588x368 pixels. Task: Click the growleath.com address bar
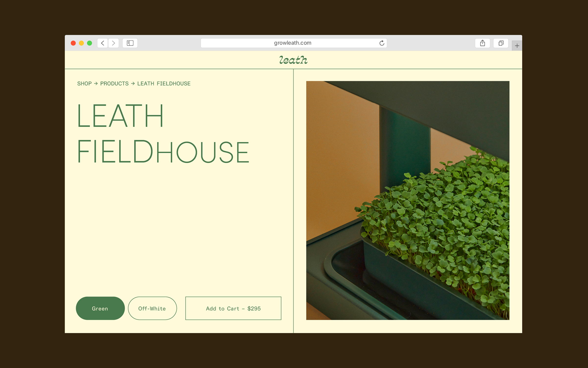pyautogui.click(x=293, y=43)
